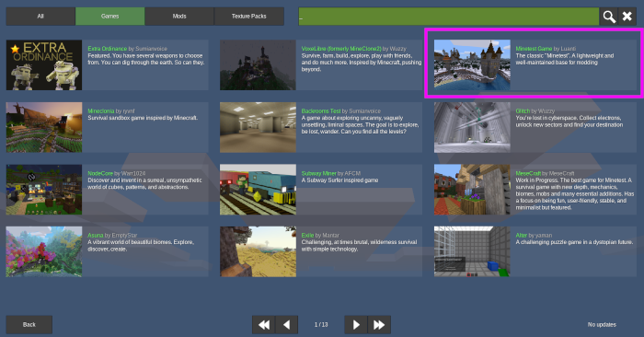Open the Glitch game thumbnail
Screen dimensions: 644x337
[x=472, y=127]
